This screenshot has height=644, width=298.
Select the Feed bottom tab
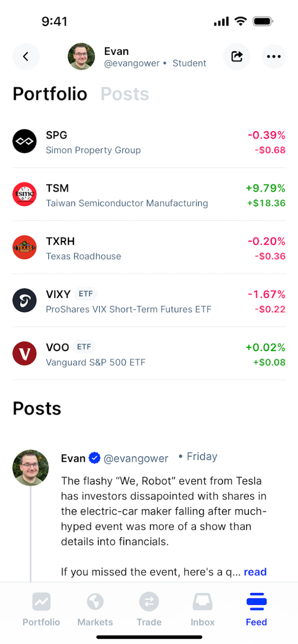[x=256, y=609]
